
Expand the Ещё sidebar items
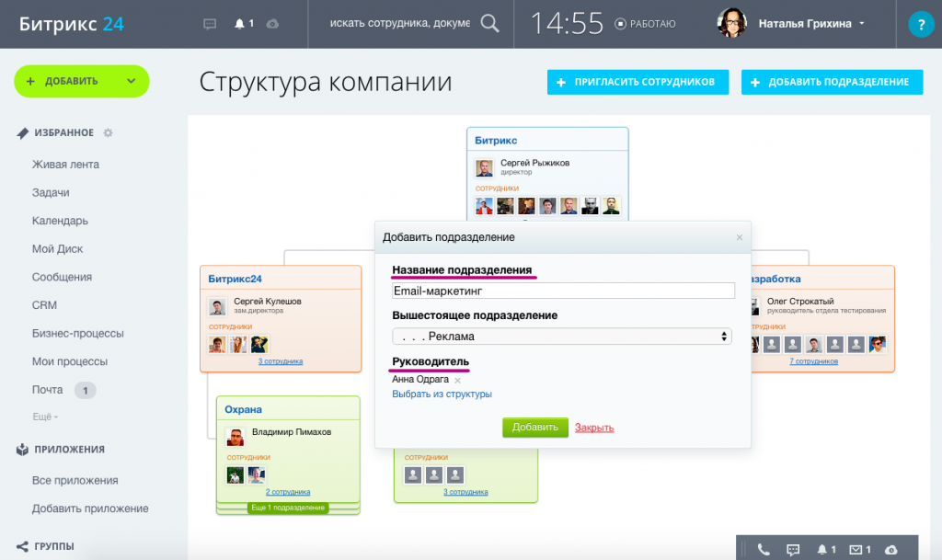coord(45,417)
